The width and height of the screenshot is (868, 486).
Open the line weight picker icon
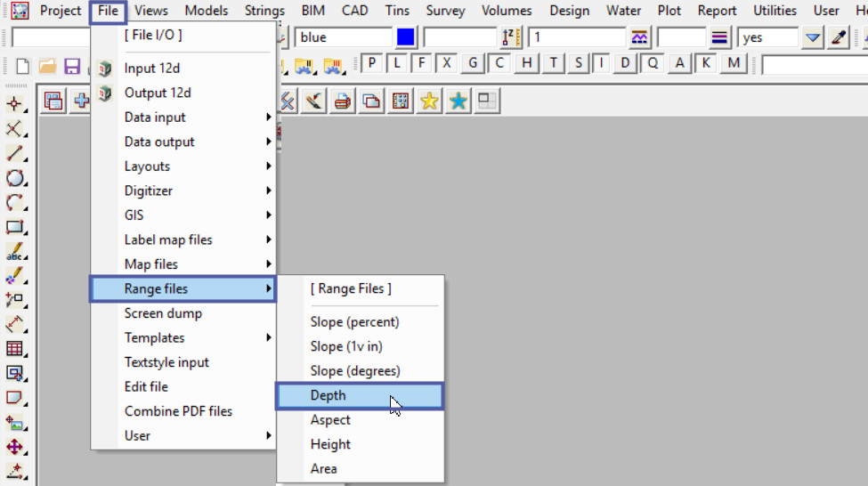coord(719,37)
